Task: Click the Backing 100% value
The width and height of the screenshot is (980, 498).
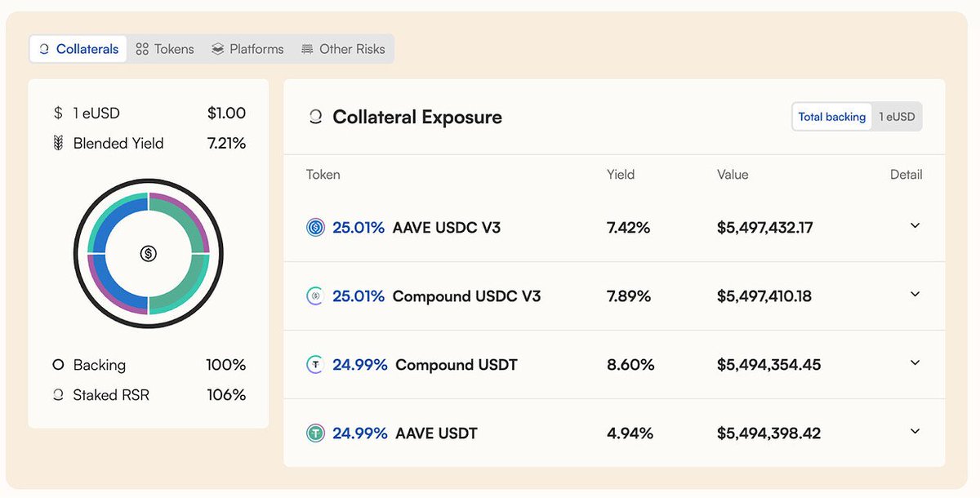Action: (225, 365)
